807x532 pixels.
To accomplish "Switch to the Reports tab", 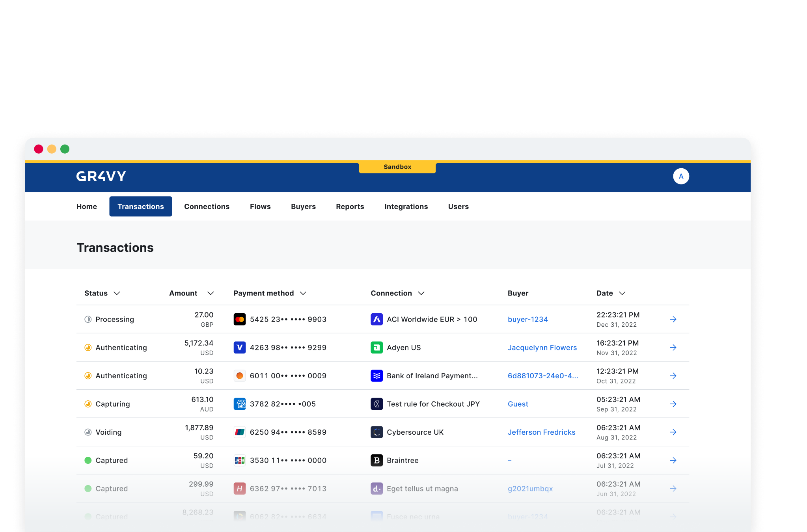I will tap(350, 206).
